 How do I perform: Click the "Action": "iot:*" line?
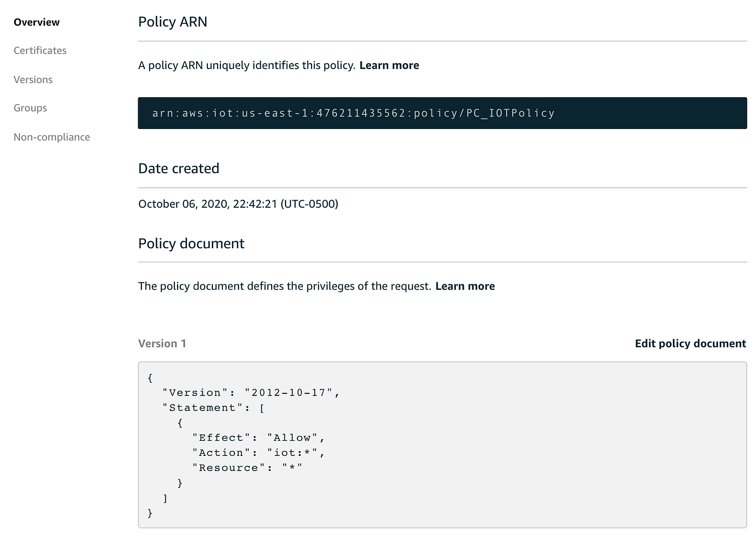click(259, 453)
